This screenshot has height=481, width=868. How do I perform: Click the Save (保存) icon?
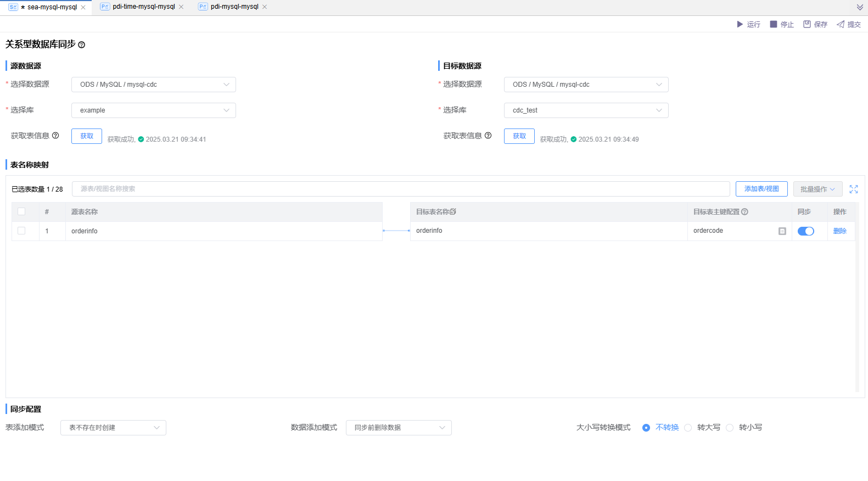tap(807, 24)
